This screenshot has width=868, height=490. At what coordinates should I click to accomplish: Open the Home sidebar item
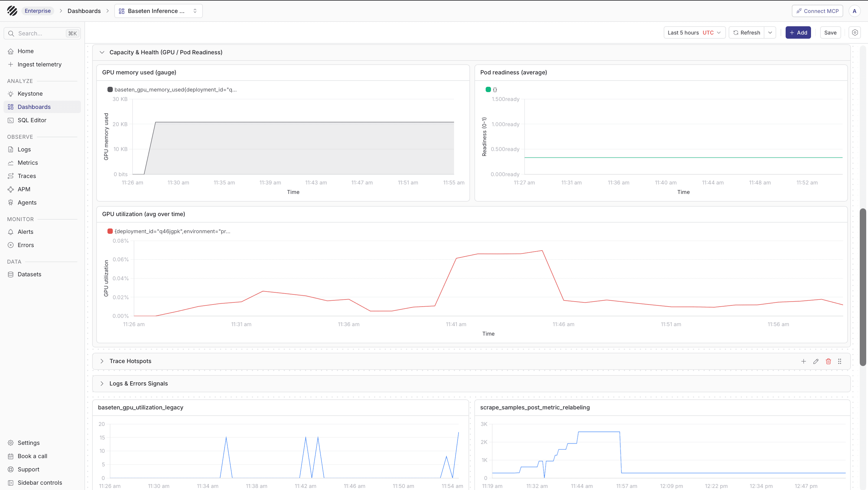pyautogui.click(x=42, y=51)
